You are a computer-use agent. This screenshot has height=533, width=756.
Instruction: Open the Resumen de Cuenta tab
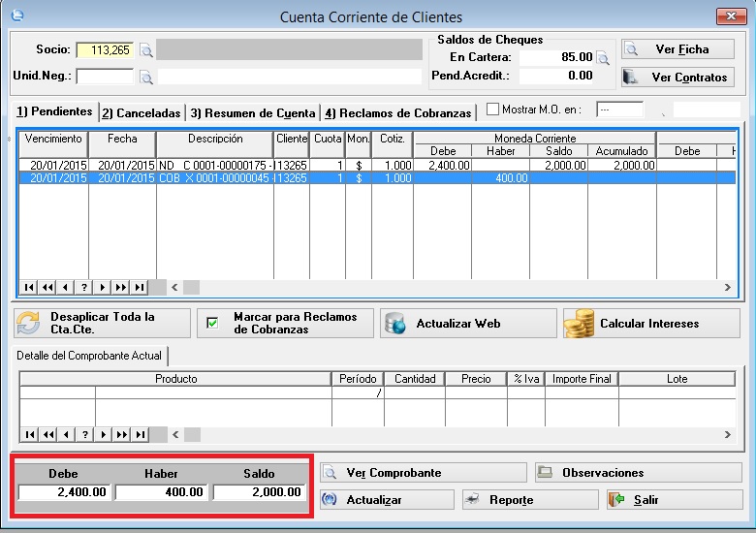(253, 113)
